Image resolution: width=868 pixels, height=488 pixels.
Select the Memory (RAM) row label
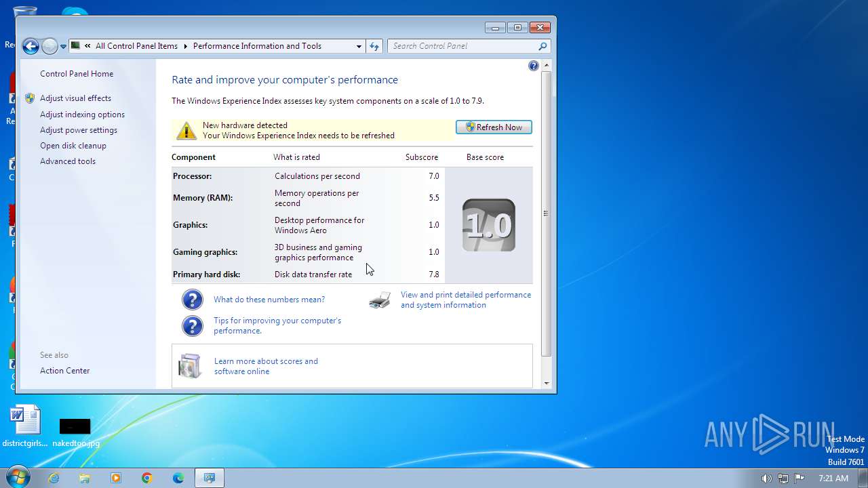[x=203, y=198]
